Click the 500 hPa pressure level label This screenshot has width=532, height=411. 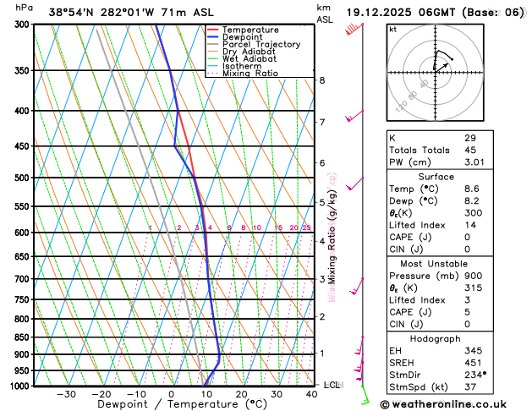click(x=24, y=178)
